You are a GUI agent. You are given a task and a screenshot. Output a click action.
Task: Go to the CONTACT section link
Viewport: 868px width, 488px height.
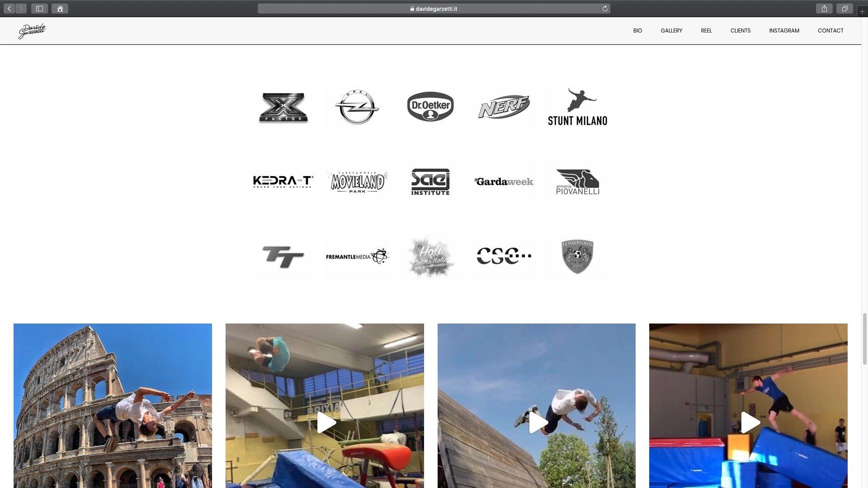(830, 31)
